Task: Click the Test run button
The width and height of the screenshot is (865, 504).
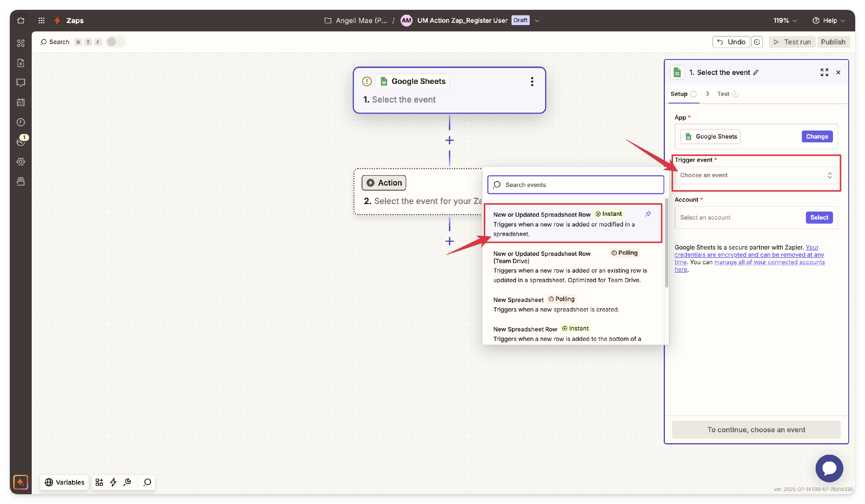Action: click(x=792, y=42)
